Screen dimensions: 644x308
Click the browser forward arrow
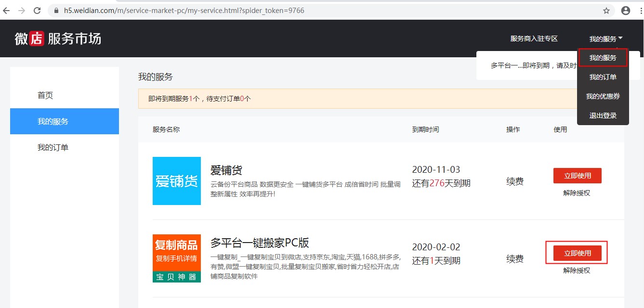[x=22, y=10]
